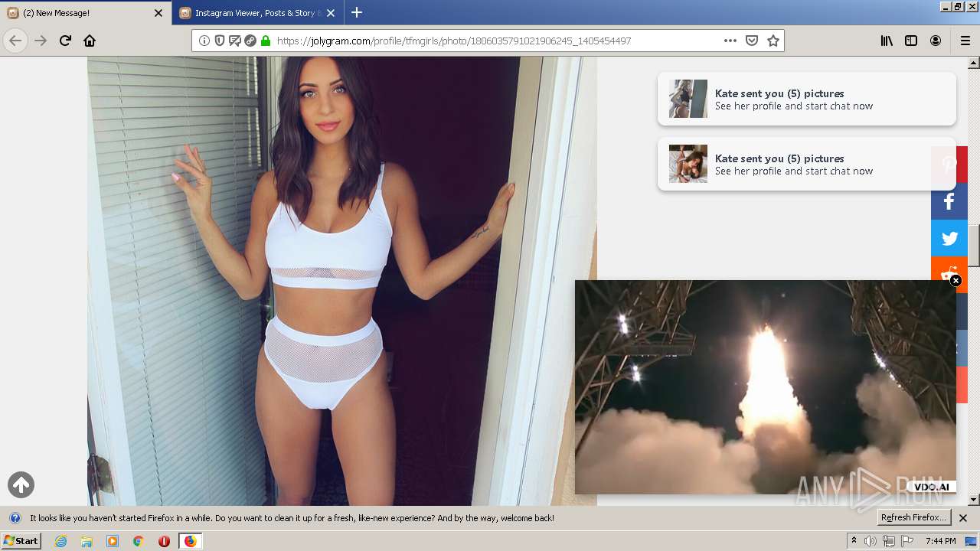The width and height of the screenshot is (980, 551).
Task: Click second Kate notification thumbnail
Action: [688, 164]
